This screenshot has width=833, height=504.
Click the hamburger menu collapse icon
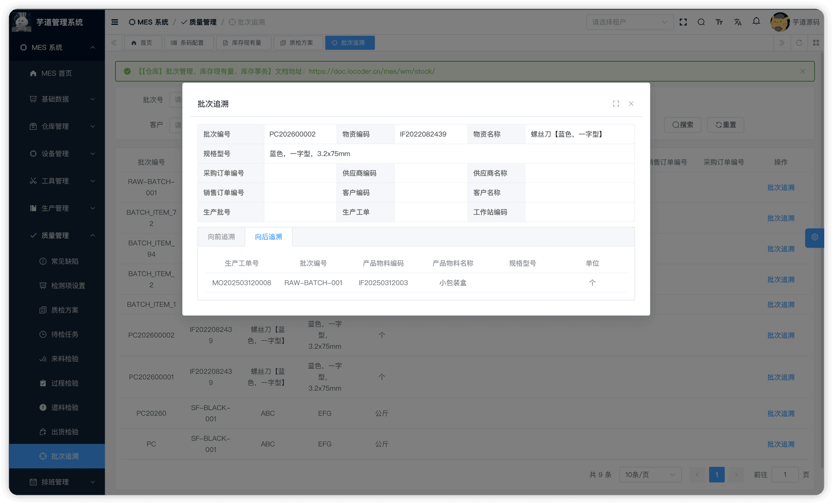[x=115, y=22]
